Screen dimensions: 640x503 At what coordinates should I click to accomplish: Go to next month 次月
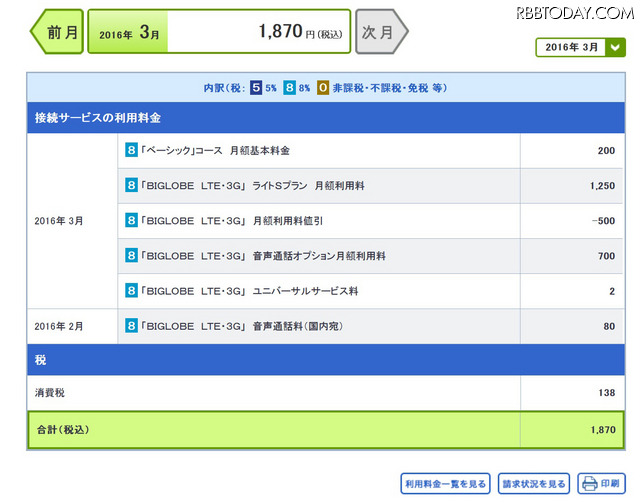click(381, 31)
